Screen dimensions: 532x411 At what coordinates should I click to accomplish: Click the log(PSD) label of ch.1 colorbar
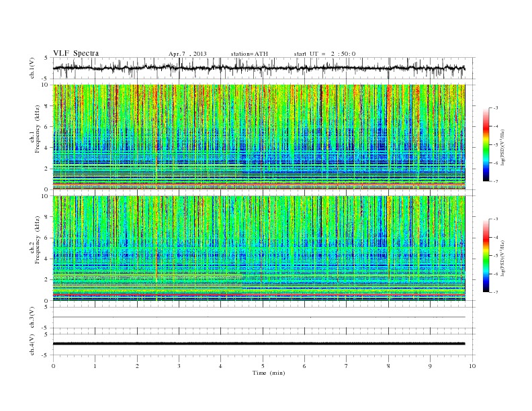(503, 148)
